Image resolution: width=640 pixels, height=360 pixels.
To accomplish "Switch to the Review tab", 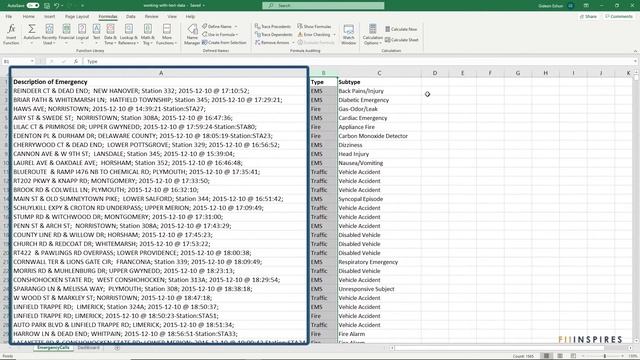I will point(151,16).
